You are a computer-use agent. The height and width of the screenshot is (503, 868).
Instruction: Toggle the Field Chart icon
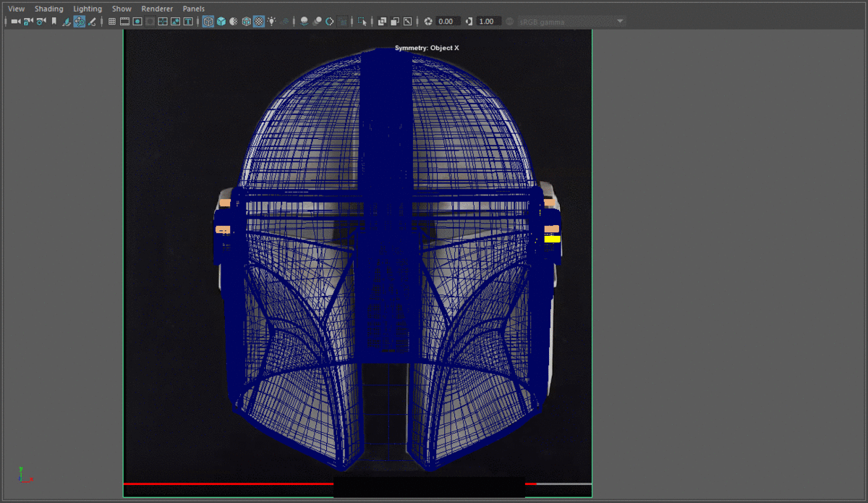coord(162,22)
